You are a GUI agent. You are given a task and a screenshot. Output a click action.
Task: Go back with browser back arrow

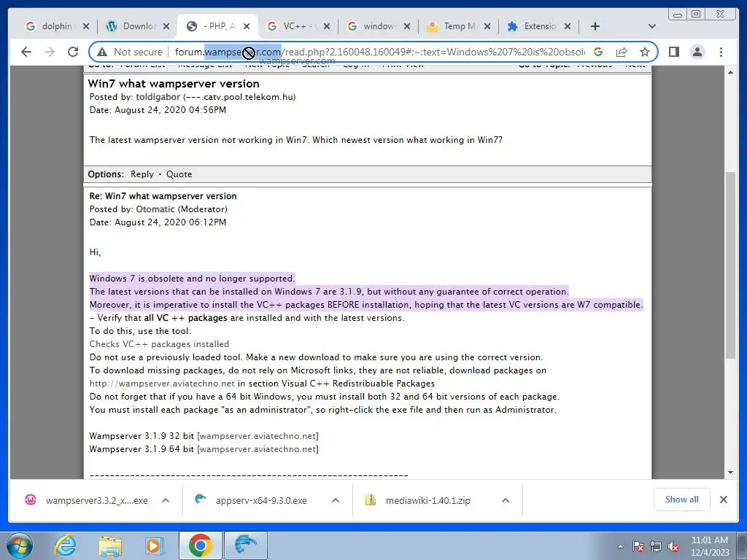click(26, 52)
